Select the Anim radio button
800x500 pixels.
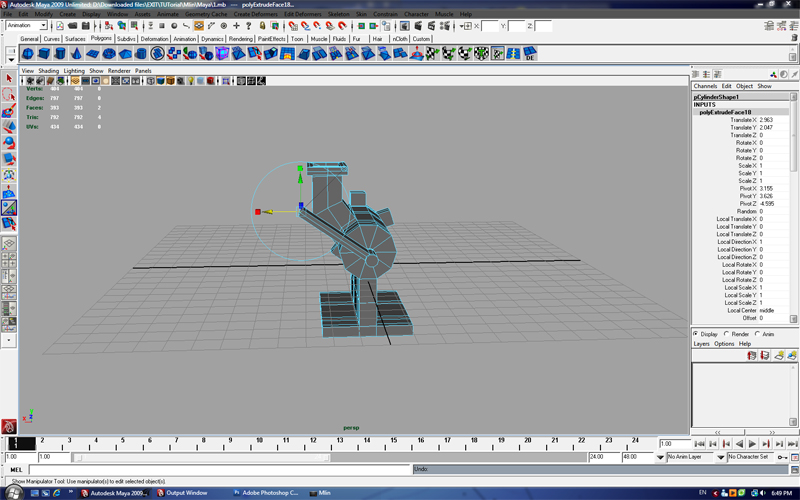758,334
